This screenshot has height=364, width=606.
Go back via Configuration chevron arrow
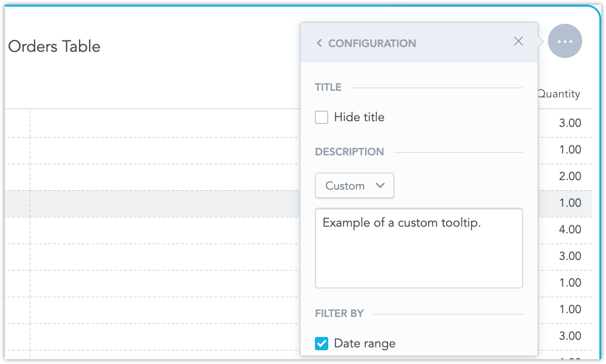pyautogui.click(x=319, y=43)
